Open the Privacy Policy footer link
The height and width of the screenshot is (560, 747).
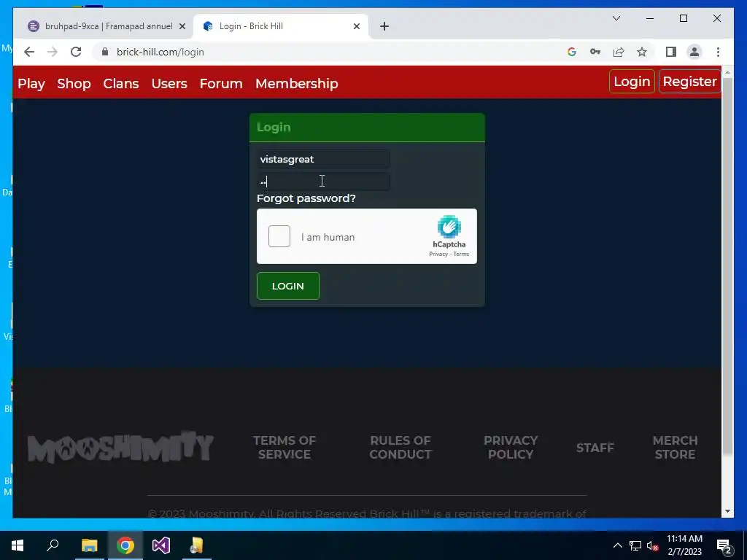point(510,447)
